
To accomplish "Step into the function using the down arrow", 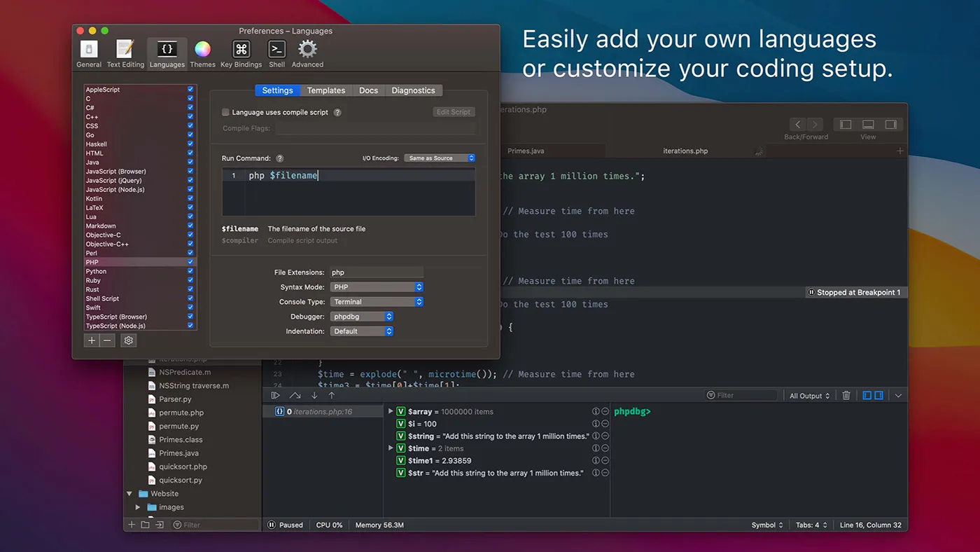I will 314,395.
